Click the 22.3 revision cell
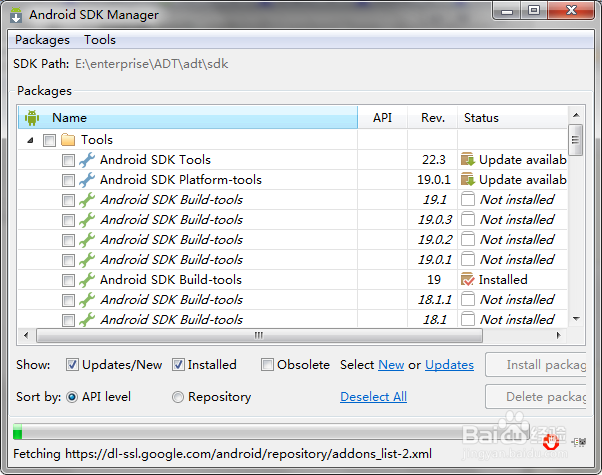This screenshot has height=475, width=602. (433, 160)
